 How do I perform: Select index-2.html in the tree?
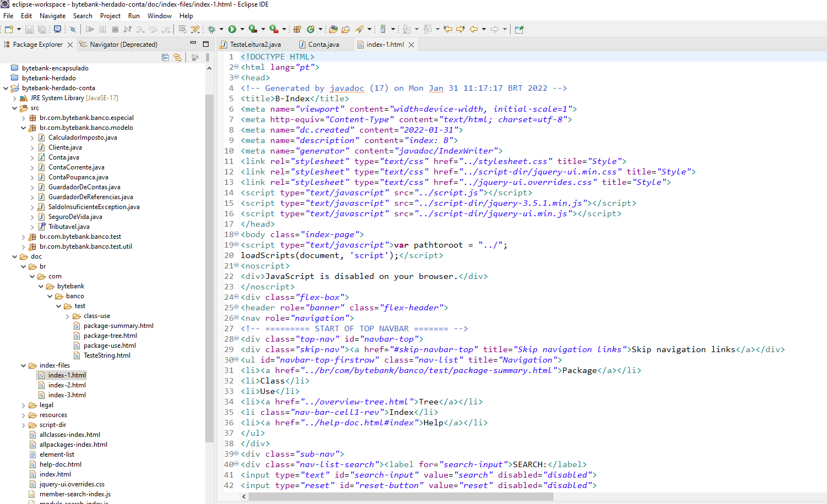click(67, 385)
